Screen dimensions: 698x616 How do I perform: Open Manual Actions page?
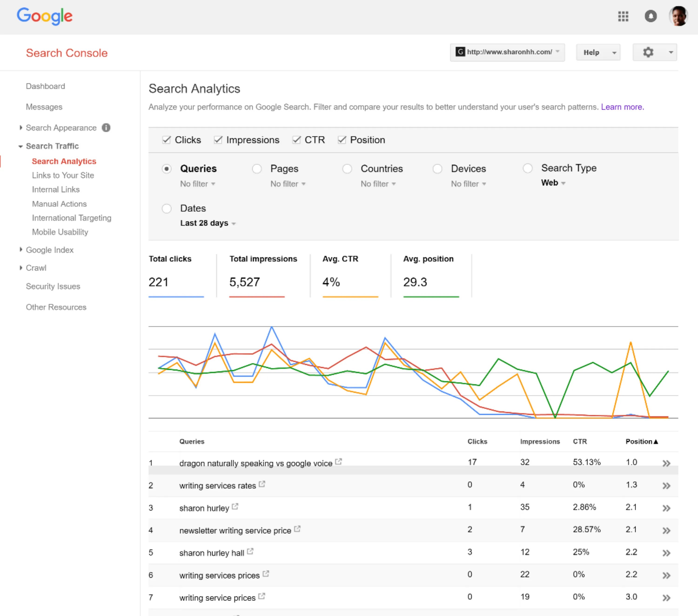point(59,204)
